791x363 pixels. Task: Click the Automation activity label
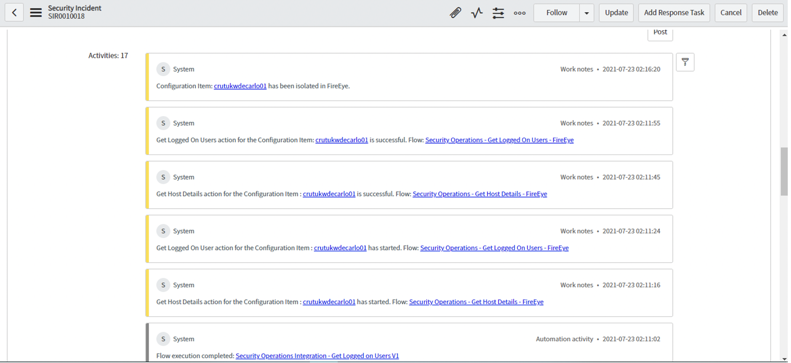tap(564, 339)
